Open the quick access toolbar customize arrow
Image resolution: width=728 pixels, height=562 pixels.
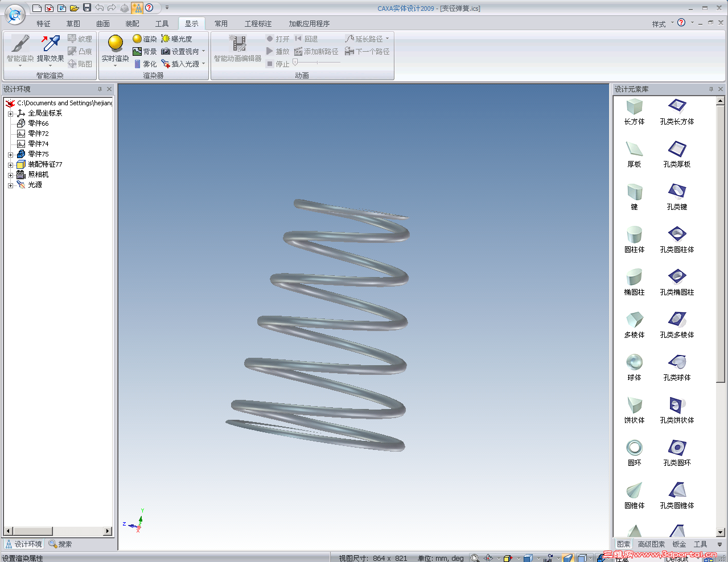coord(167,7)
